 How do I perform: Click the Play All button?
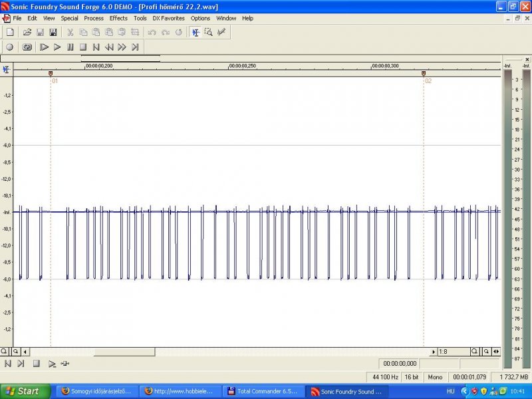click(44, 47)
